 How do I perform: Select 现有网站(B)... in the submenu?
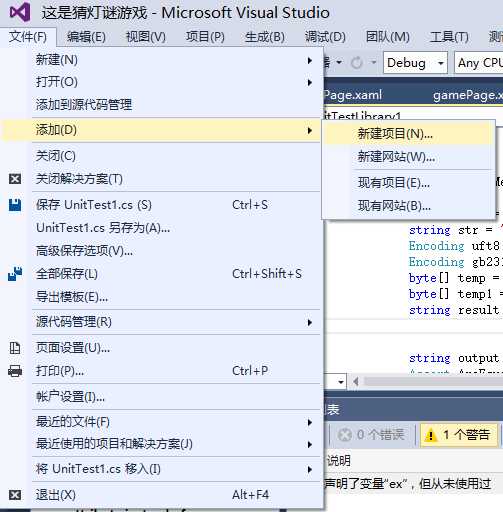pyautogui.click(x=408, y=206)
